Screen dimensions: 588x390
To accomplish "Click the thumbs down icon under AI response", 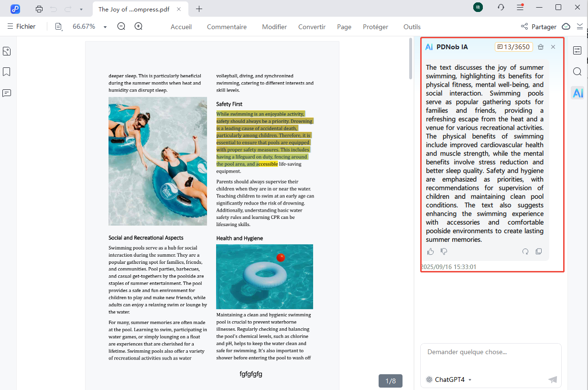I will click(444, 251).
